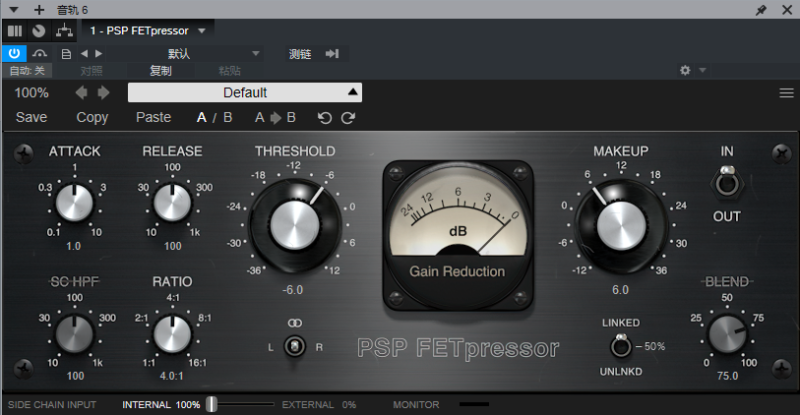Toggle the plugin power bypass button
This screenshot has width=800, height=415.
coord(15,53)
